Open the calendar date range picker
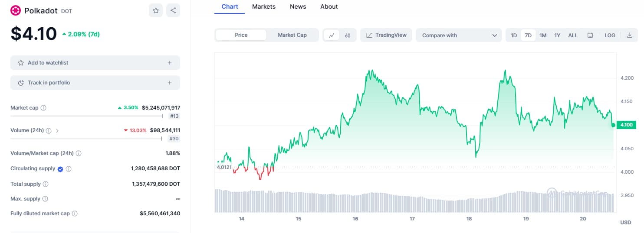Viewport: 644px width, 233px height. coord(590,36)
